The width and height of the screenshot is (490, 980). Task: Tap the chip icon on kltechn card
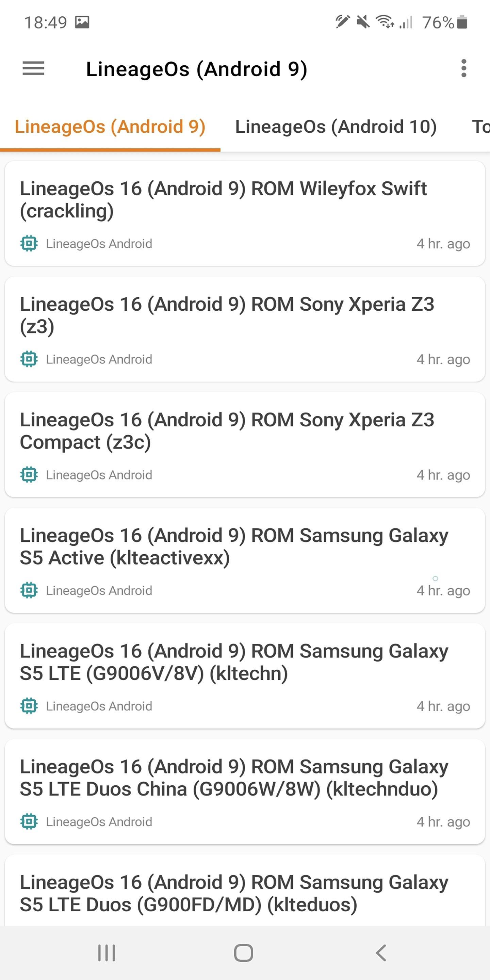(x=29, y=706)
